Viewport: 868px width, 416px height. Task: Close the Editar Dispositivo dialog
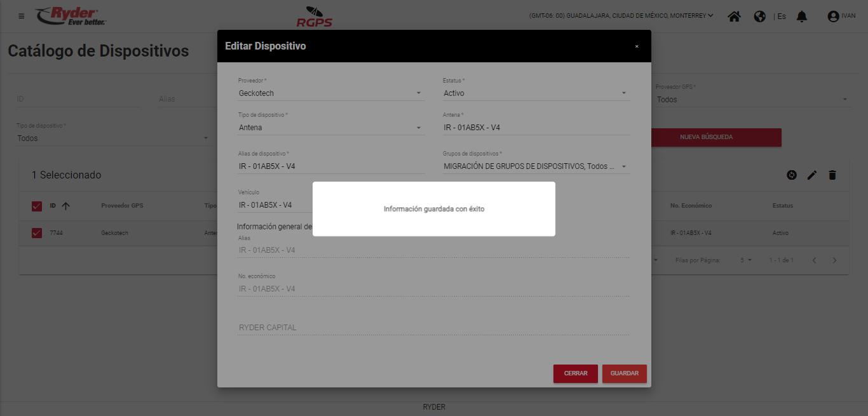(637, 46)
